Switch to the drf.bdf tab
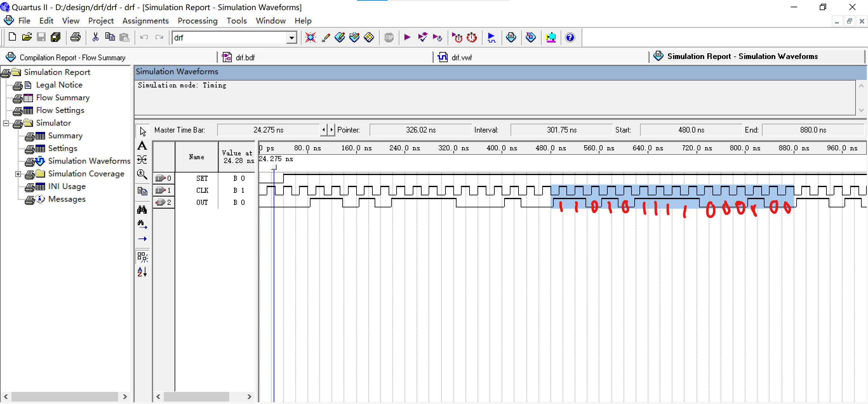The width and height of the screenshot is (868, 404). tap(245, 58)
